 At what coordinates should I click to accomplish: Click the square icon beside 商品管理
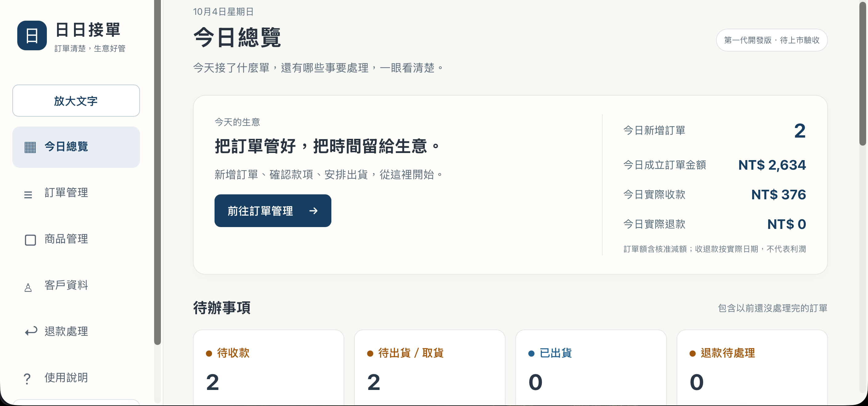[x=30, y=240]
